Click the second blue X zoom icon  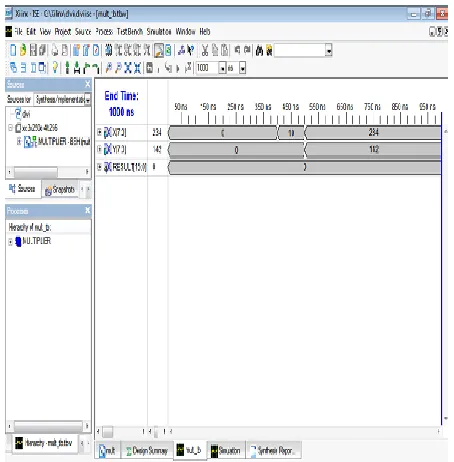point(137,68)
